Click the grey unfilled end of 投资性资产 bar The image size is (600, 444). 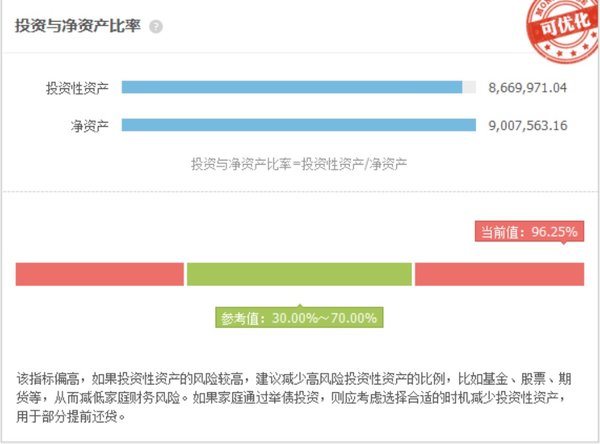tap(469, 87)
